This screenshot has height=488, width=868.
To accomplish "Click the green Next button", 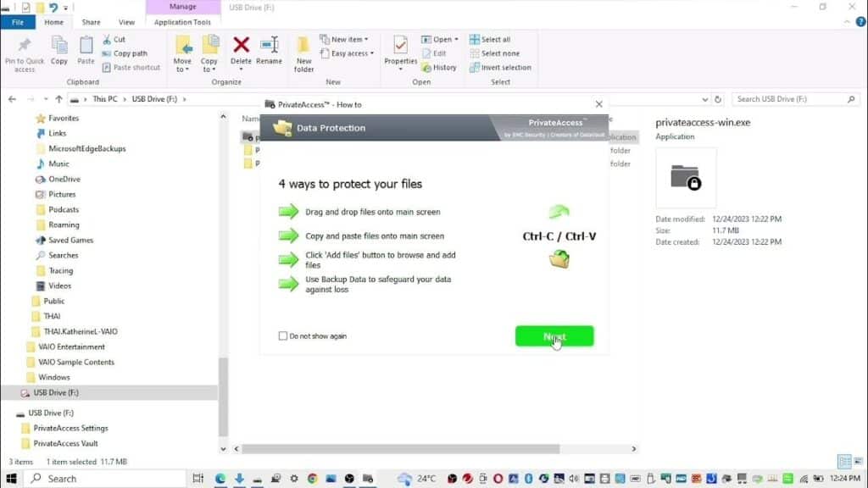I will click(x=554, y=335).
